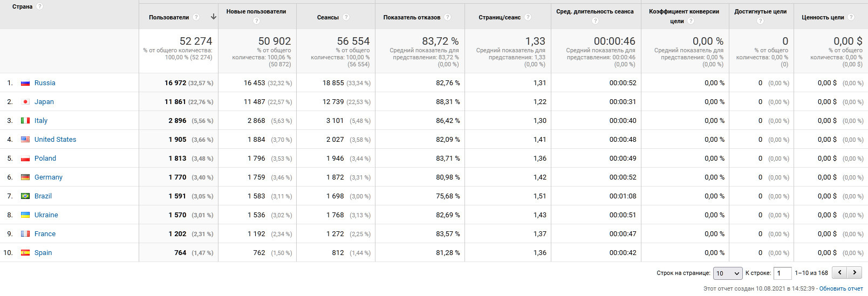
Task: Sort by Сеансы column header
Action: (x=327, y=17)
